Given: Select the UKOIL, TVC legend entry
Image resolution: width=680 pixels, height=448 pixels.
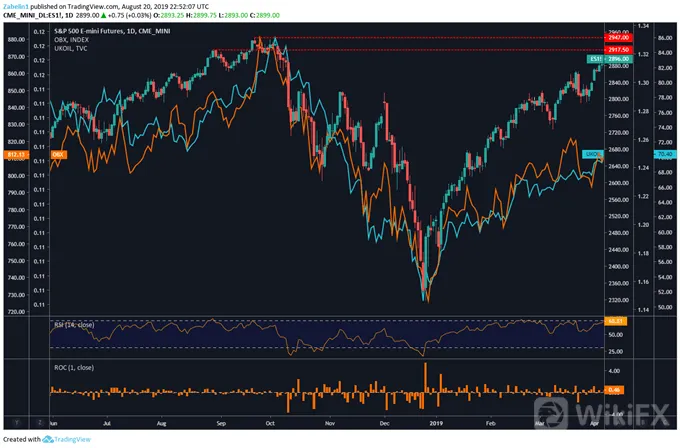Looking at the screenshot, I should coord(71,48).
